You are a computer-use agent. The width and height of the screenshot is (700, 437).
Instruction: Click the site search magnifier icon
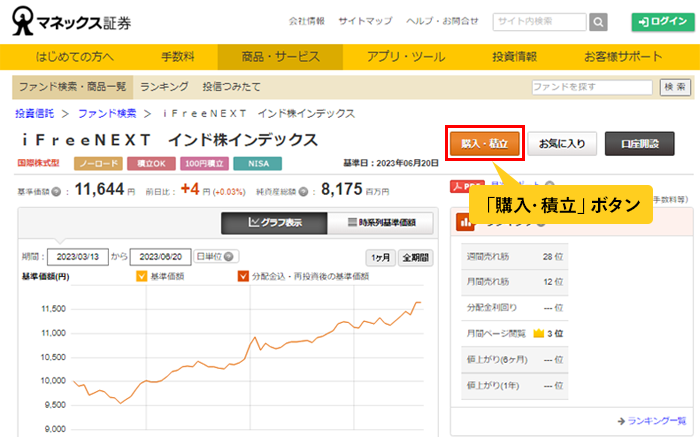coord(598,22)
